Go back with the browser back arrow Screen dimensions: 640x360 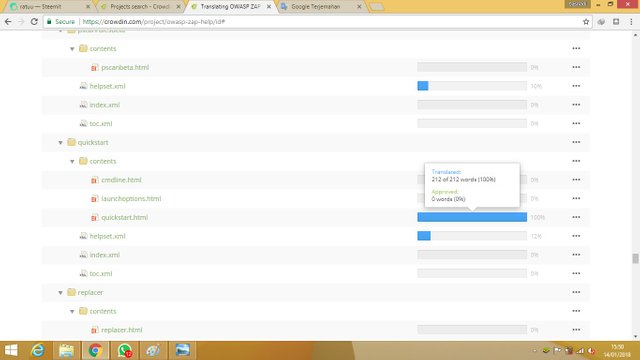tap(8, 22)
